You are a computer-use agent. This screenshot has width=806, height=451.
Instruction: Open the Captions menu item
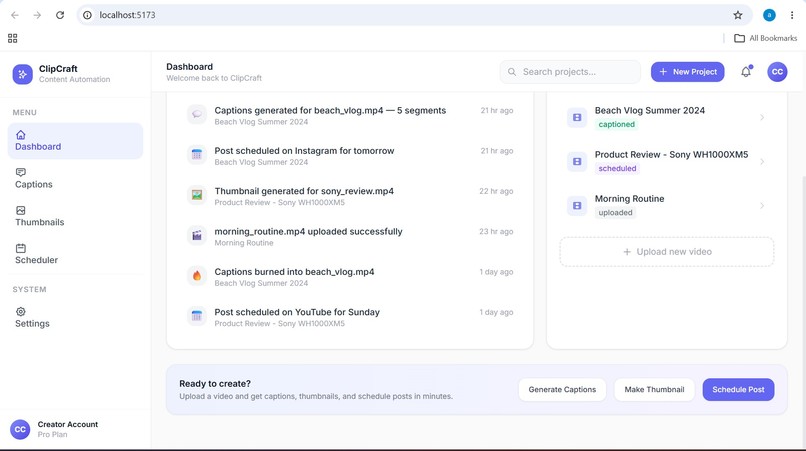[76, 178]
